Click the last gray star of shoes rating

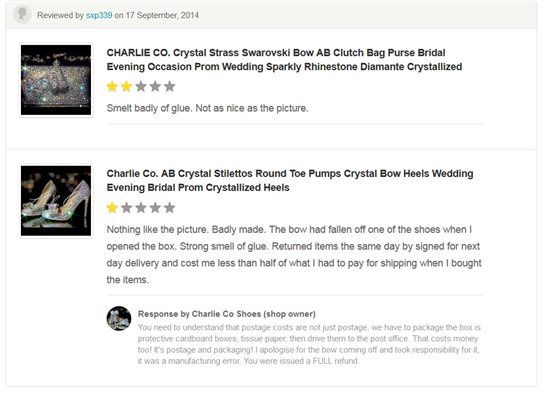(169, 208)
